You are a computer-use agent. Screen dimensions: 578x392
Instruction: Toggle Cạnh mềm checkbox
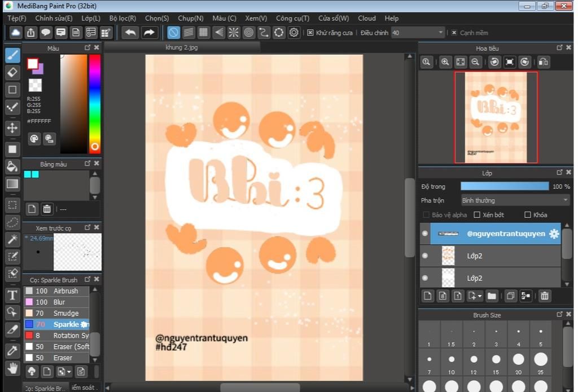tap(454, 33)
